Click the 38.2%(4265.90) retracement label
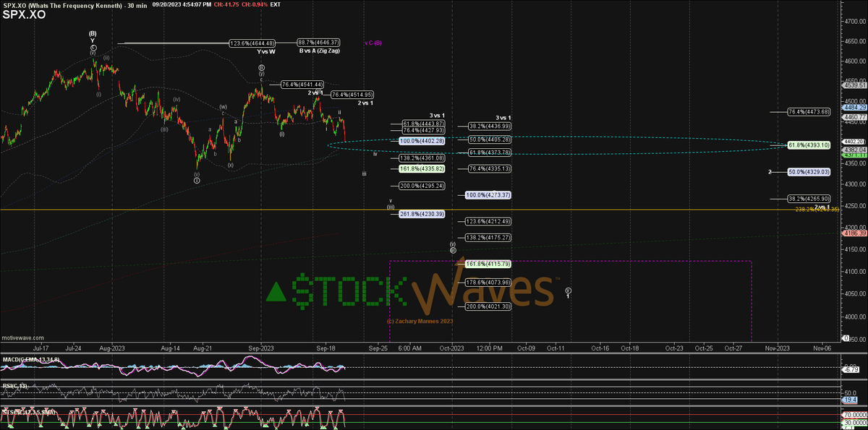The height and width of the screenshot is (430, 868). 809,199
